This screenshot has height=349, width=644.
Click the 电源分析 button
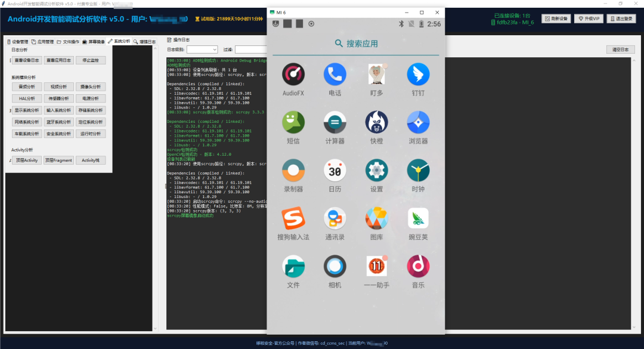pos(91,98)
